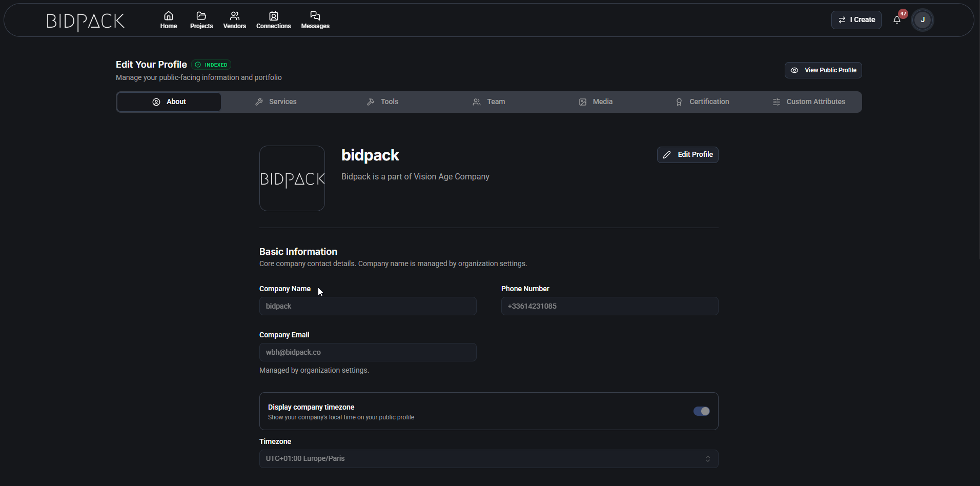
Task: Click the Edit Profile button
Action: coord(687,154)
